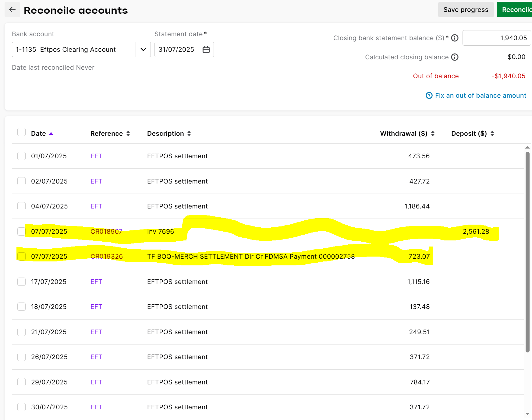Sort by Deposit column arrows

tap(492, 134)
